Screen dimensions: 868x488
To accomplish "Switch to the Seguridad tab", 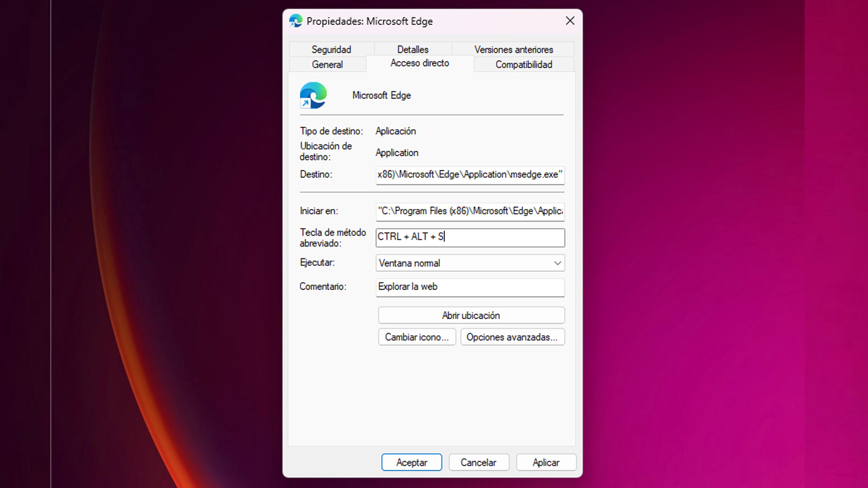I will pos(331,49).
